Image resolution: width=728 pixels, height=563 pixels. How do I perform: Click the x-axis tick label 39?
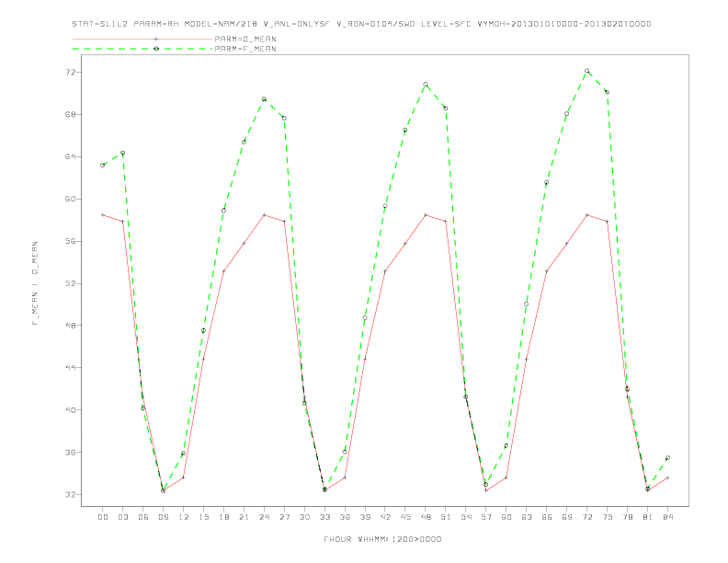point(366,517)
